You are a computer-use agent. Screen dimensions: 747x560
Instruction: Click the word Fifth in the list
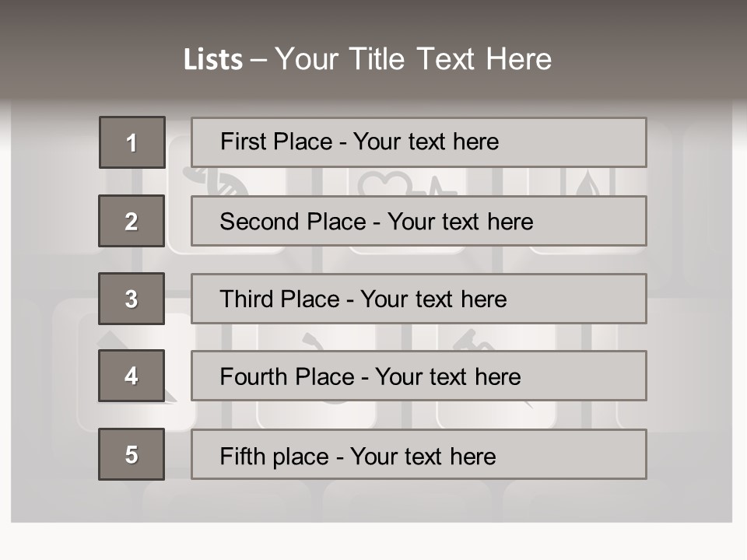click(243, 456)
